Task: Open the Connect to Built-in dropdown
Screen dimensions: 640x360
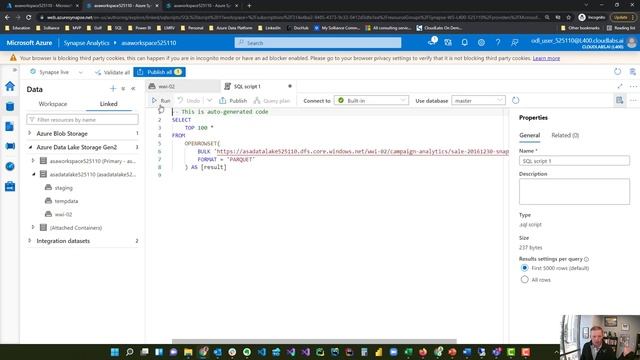Action: (371, 100)
